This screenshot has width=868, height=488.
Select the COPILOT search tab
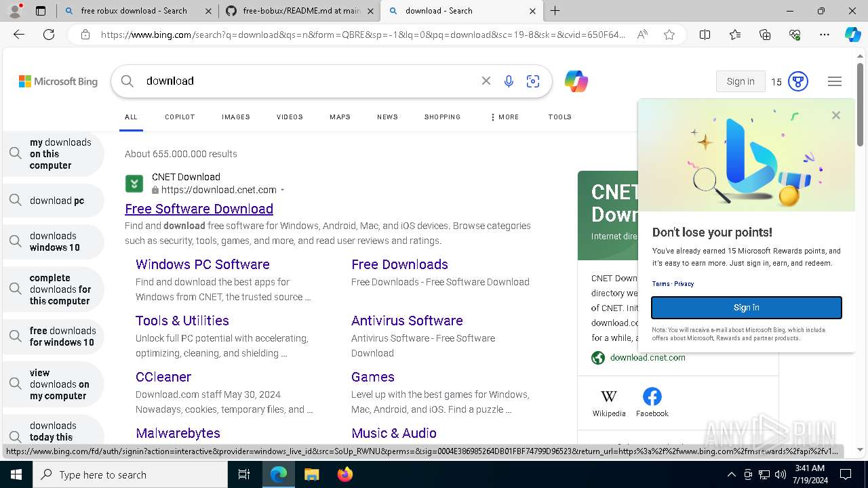coord(180,117)
